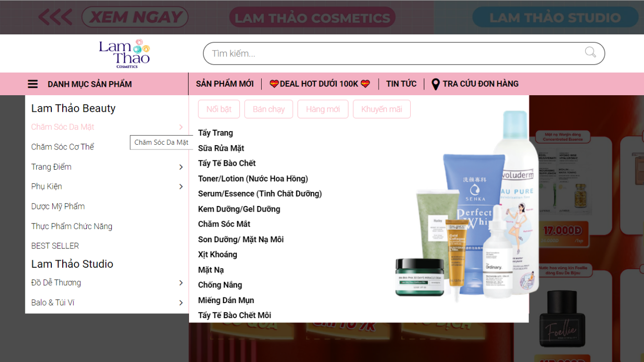This screenshot has width=644, height=362.
Task: Click the Xem Ngay banner button
Action: coord(135,17)
